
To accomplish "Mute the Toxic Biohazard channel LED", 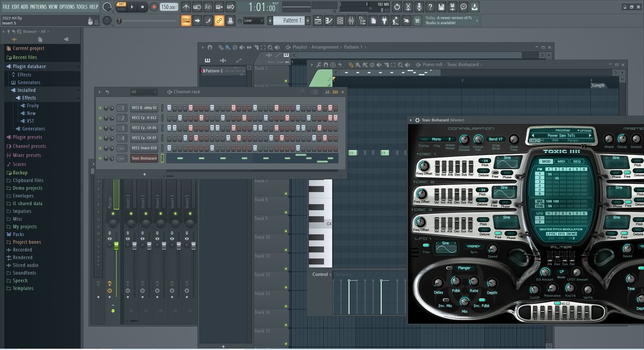I will tap(100, 158).
